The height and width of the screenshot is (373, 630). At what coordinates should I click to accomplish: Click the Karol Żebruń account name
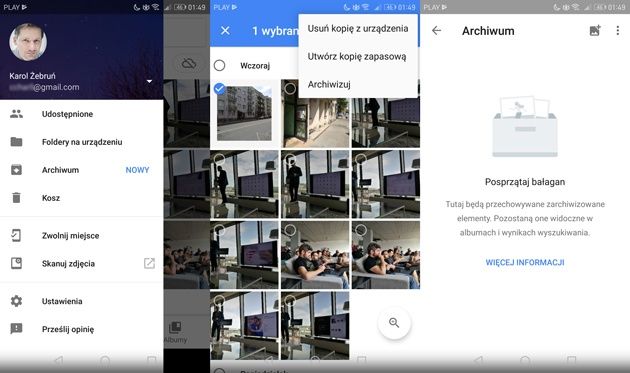(33, 76)
